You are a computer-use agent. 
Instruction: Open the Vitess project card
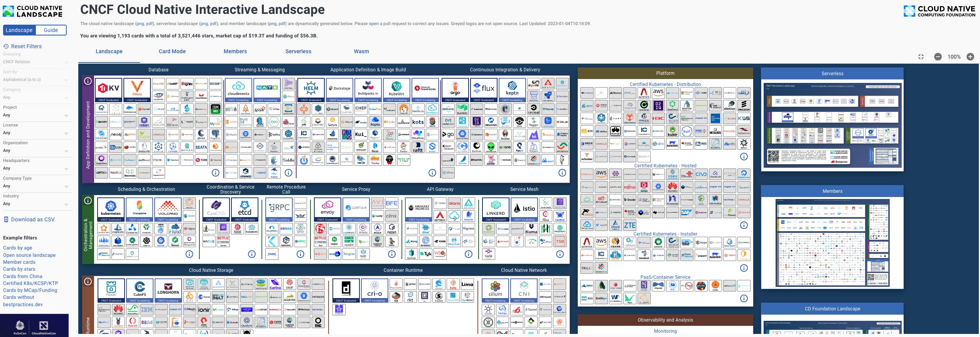coord(137,90)
